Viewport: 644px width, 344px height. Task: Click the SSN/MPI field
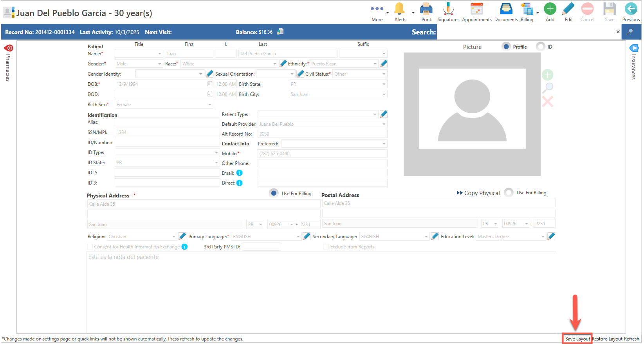click(167, 132)
